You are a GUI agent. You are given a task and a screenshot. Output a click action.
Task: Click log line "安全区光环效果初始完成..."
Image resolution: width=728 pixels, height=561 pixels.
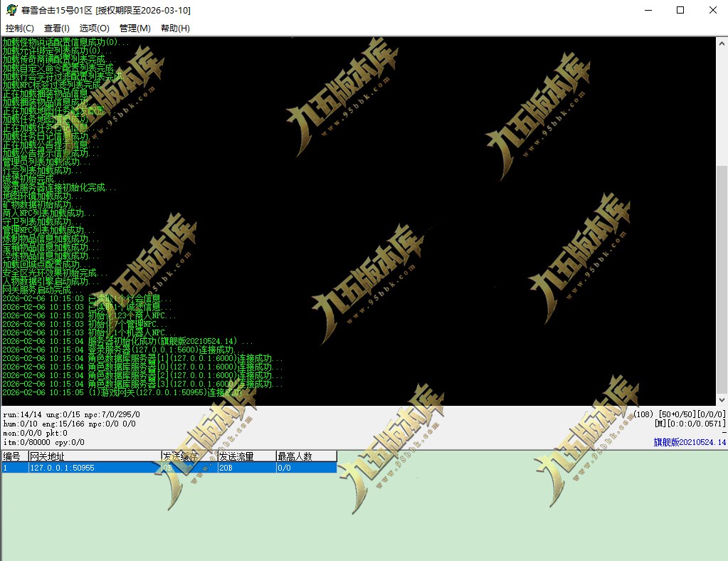tap(55, 273)
